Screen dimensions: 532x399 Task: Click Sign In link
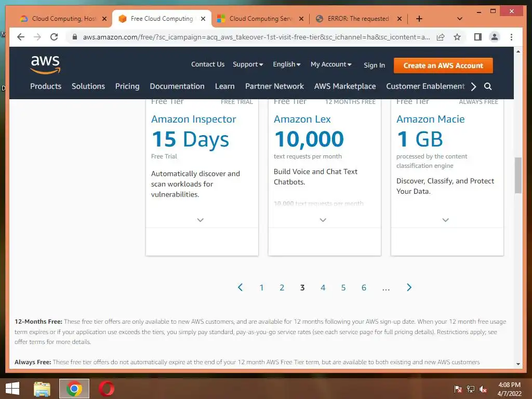[374, 65]
